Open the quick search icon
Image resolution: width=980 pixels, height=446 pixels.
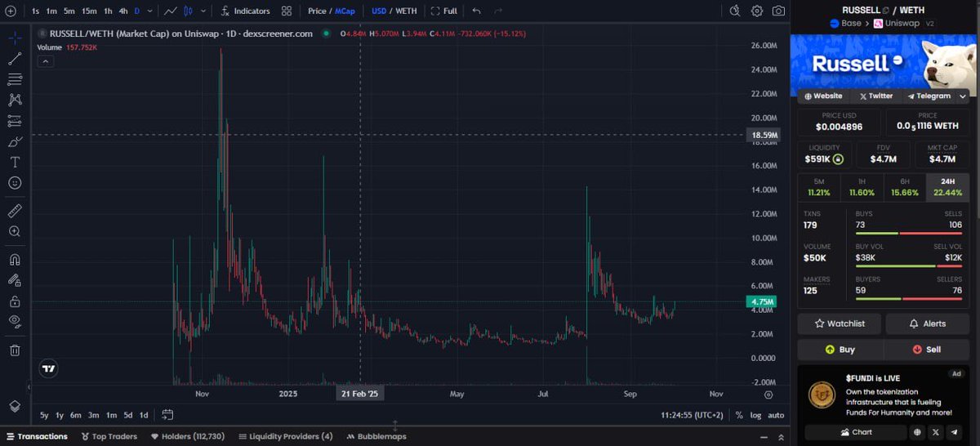tap(735, 11)
